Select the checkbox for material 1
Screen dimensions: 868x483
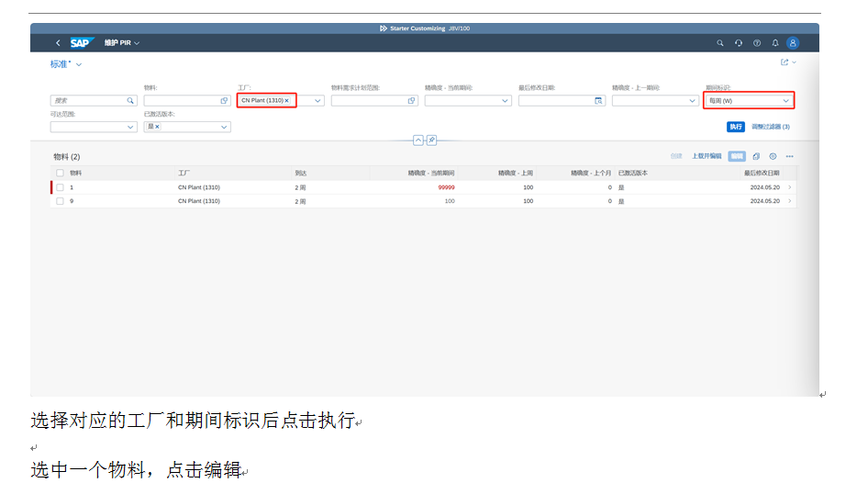pyautogui.click(x=61, y=187)
